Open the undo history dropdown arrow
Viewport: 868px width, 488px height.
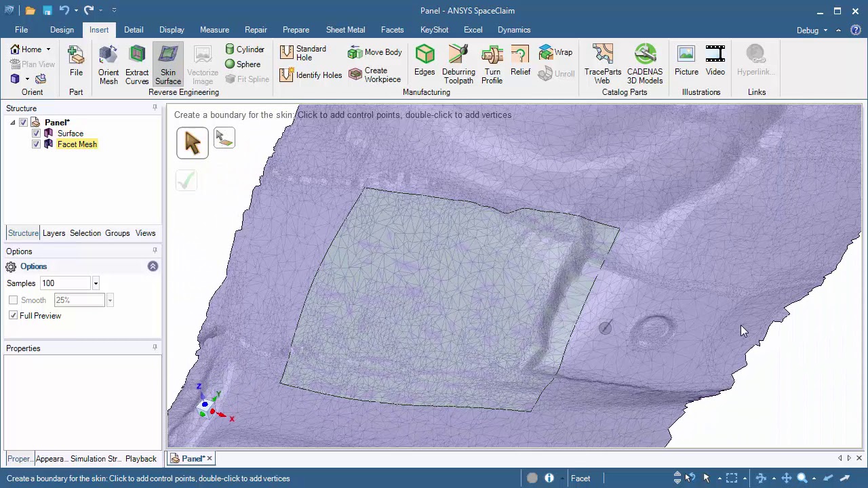click(x=75, y=10)
